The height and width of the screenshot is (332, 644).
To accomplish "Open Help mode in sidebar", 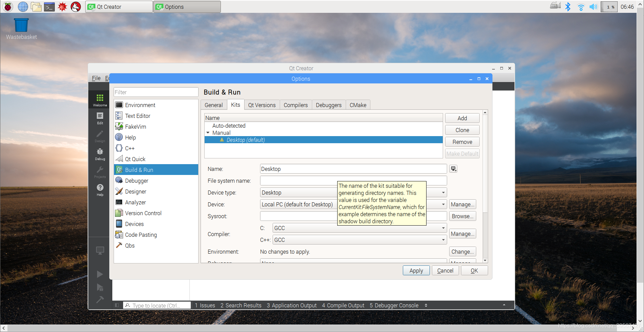I will click(100, 190).
